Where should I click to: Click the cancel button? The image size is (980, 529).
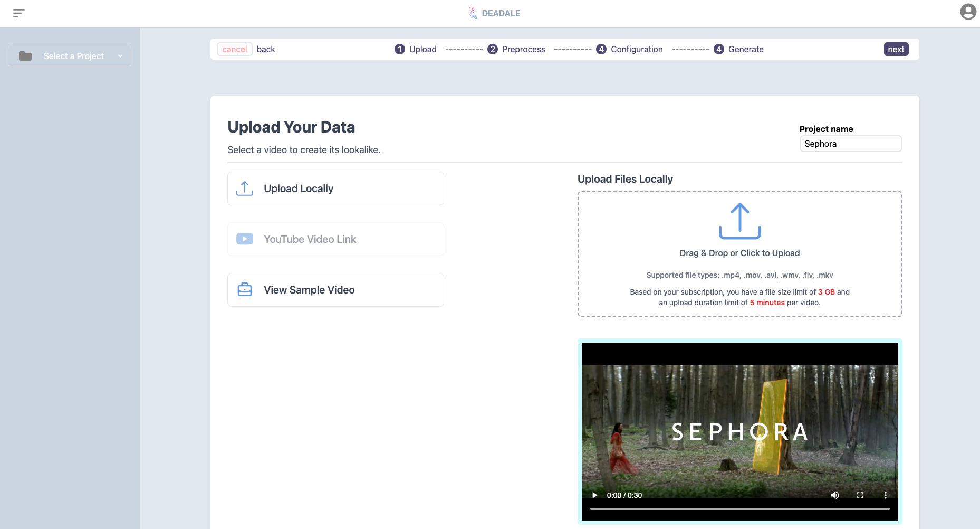coord(234,49)
